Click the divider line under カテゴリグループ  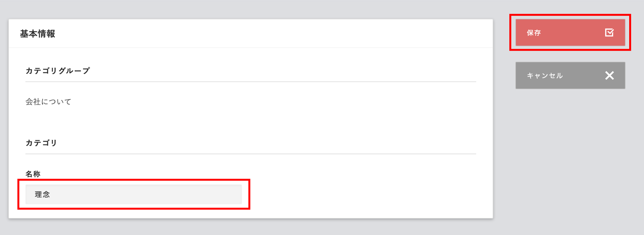251,82
